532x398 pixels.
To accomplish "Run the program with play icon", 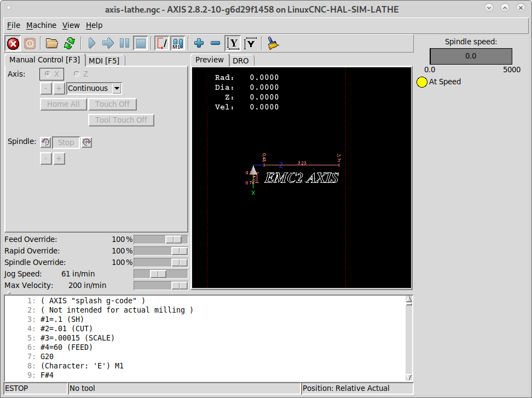I will [91, 43].
